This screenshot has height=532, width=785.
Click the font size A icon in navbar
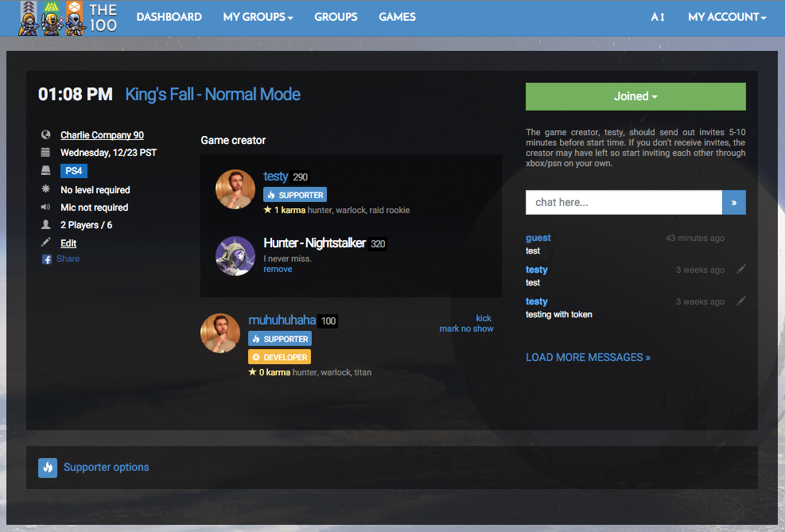click(657, 17)
